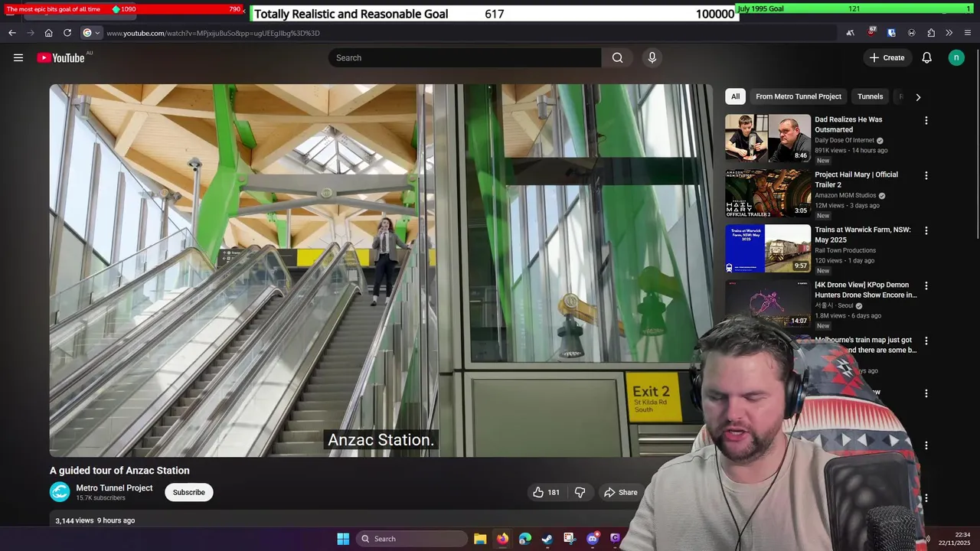
Task: Show more browser toolbar items chevron
Action: pos(949,33)
